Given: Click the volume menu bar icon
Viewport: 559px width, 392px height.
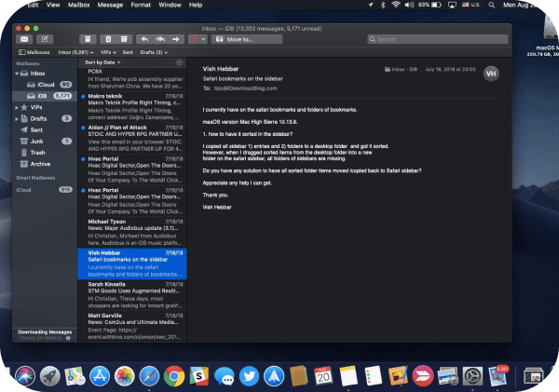Looking at the screenshot, I should [x=409, y=5].
